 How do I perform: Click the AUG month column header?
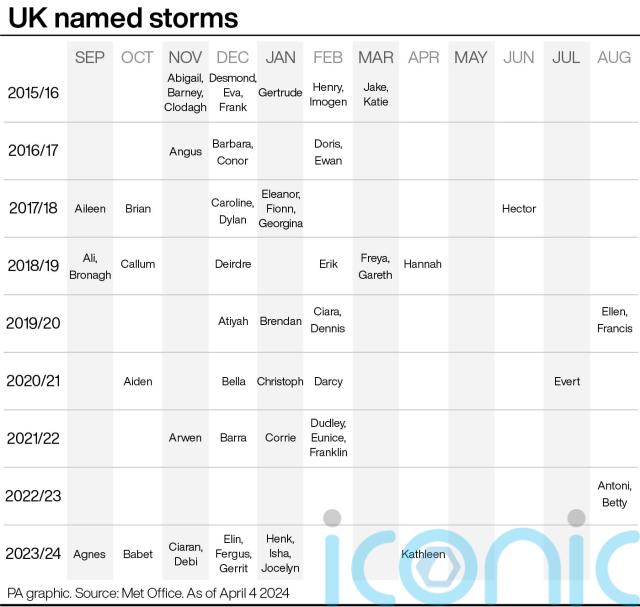614,57
